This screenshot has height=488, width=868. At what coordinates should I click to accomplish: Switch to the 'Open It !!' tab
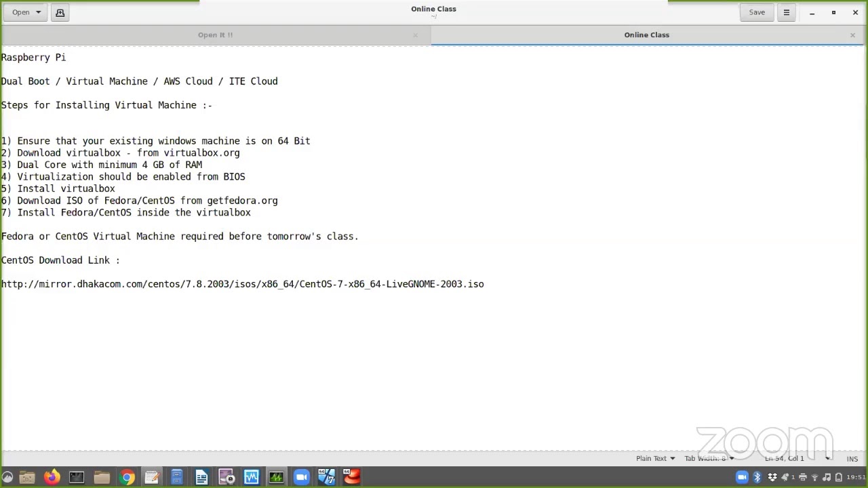[x=215, y=35]
